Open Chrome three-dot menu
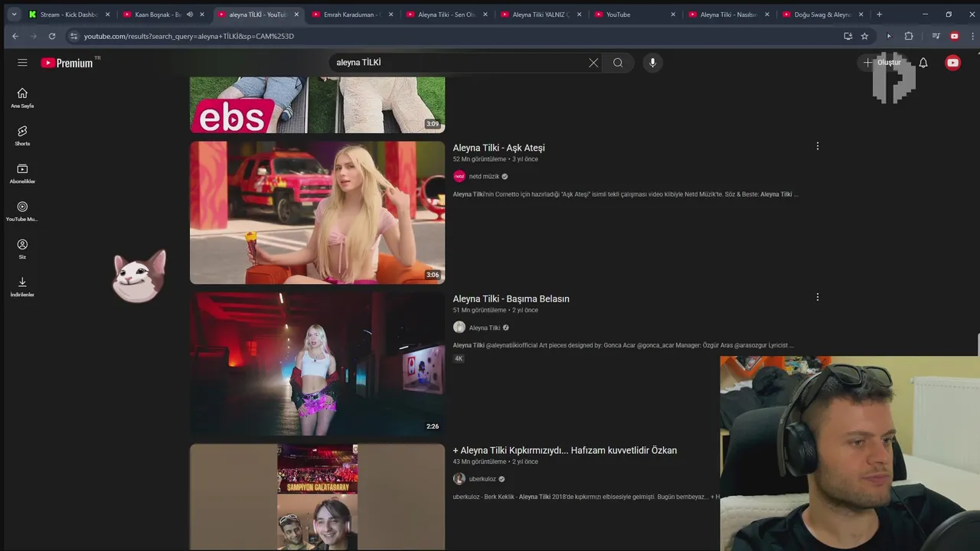 972,36
